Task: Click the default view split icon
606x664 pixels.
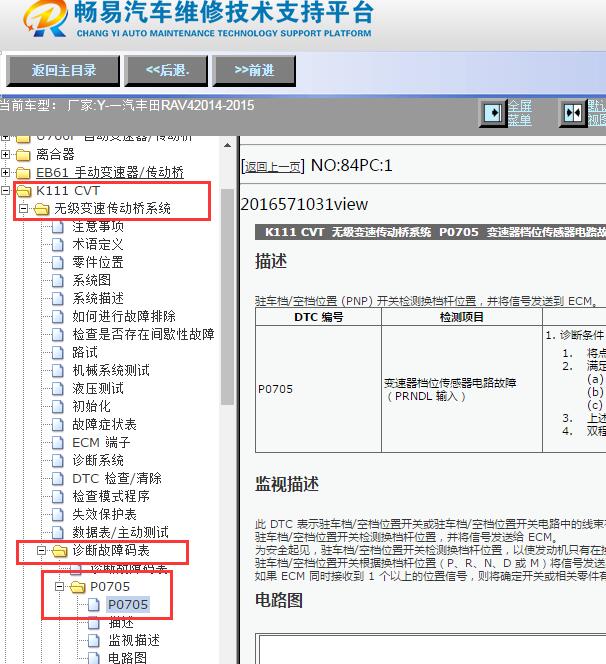Action: coord(573,113)
